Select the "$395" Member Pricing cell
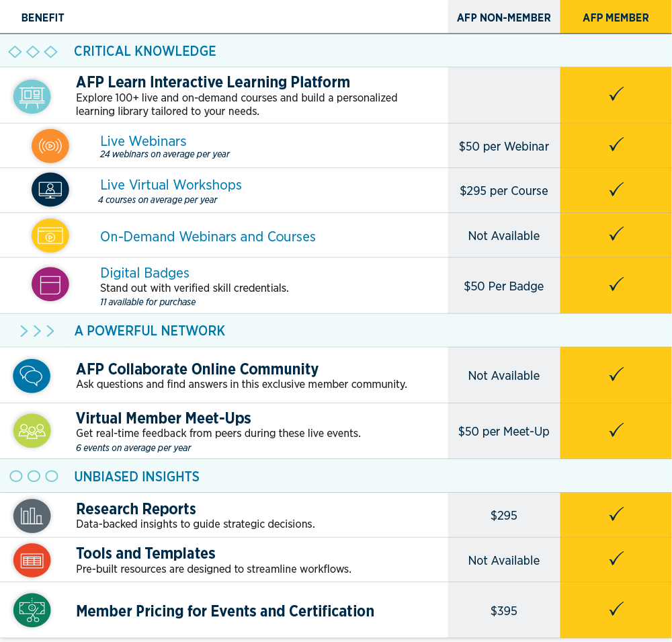The height and width of the screenshot is (642, 672). click(504, 611)
